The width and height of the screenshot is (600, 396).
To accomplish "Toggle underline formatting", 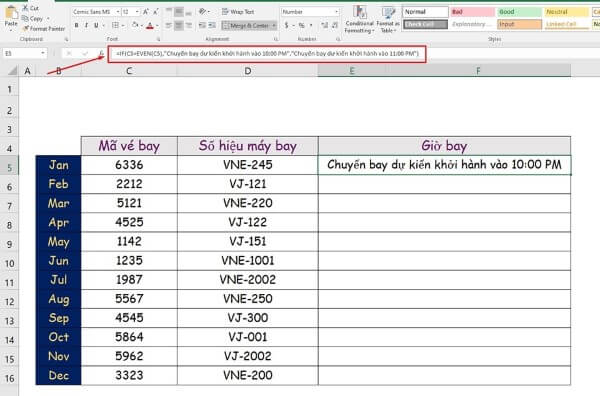I will [x=96, y=25].
